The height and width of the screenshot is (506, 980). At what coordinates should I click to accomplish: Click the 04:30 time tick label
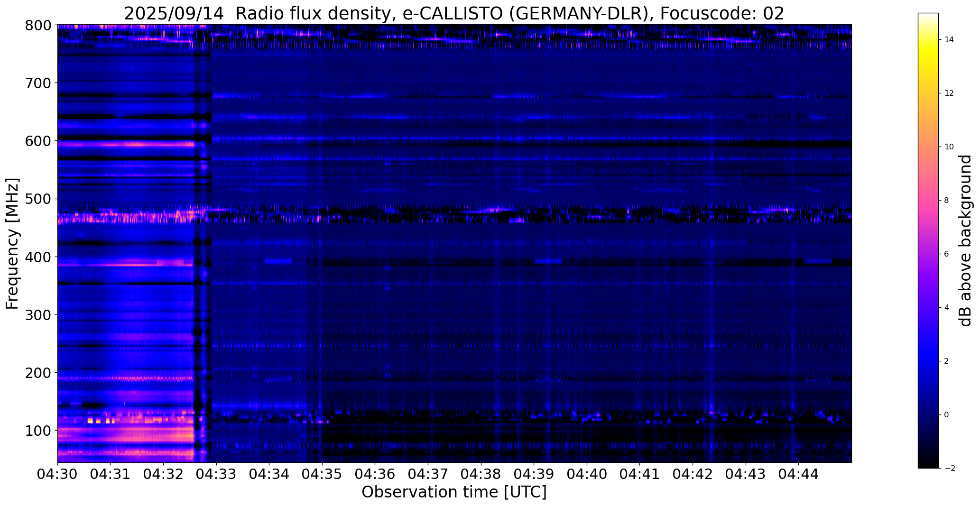tap(57, 474)
